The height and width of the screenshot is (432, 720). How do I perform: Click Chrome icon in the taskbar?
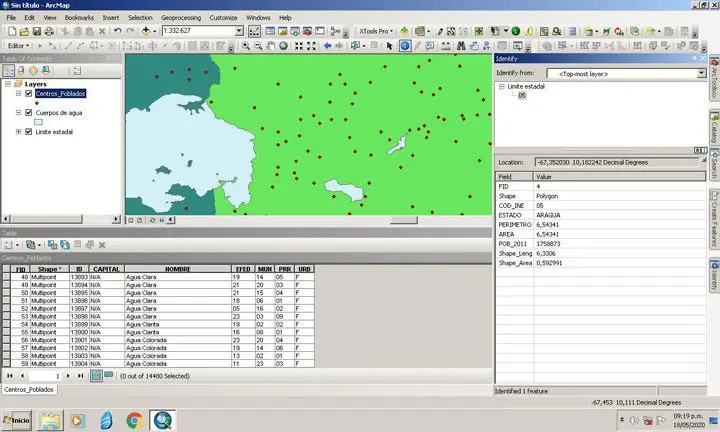point(133,420)
